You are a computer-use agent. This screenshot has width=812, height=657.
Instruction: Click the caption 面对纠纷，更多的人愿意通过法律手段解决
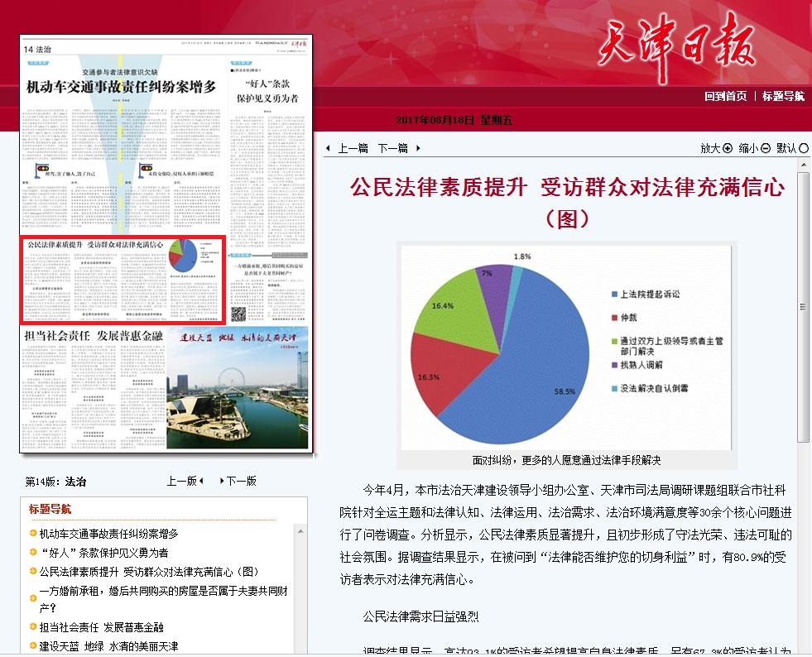coord(566,460)
